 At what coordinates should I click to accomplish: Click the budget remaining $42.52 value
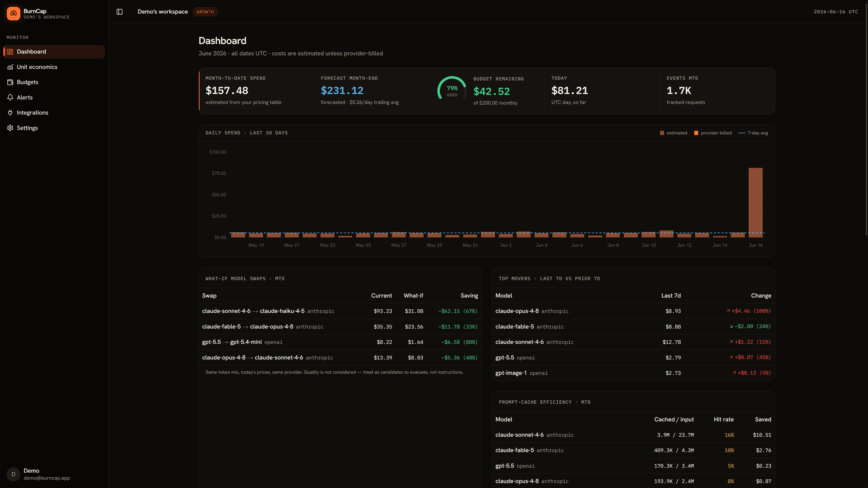tap(492, 91)
